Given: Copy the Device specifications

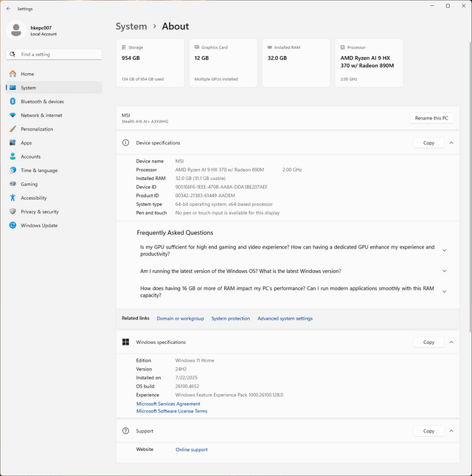Looking at the screenshot, I should (x=429, y=142).
